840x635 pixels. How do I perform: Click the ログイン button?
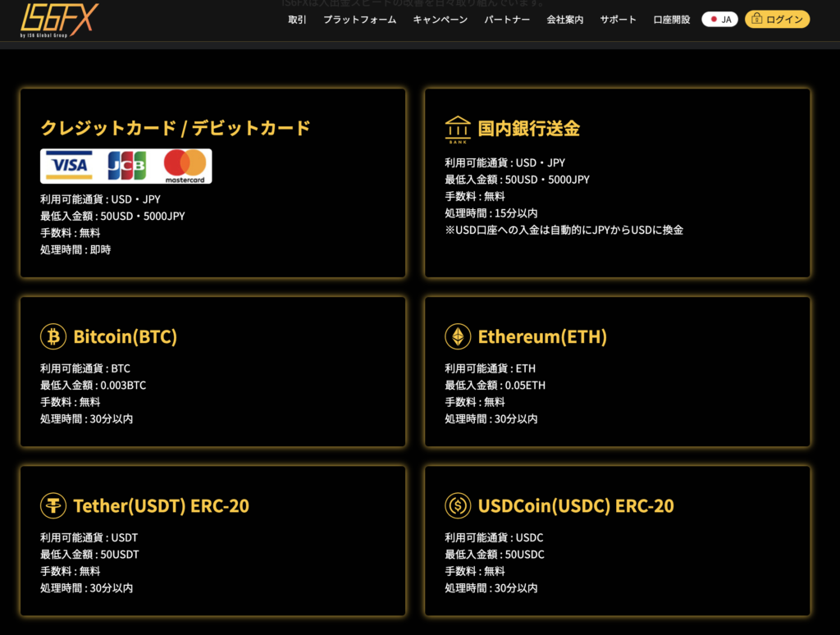click(x=777, y=20)
